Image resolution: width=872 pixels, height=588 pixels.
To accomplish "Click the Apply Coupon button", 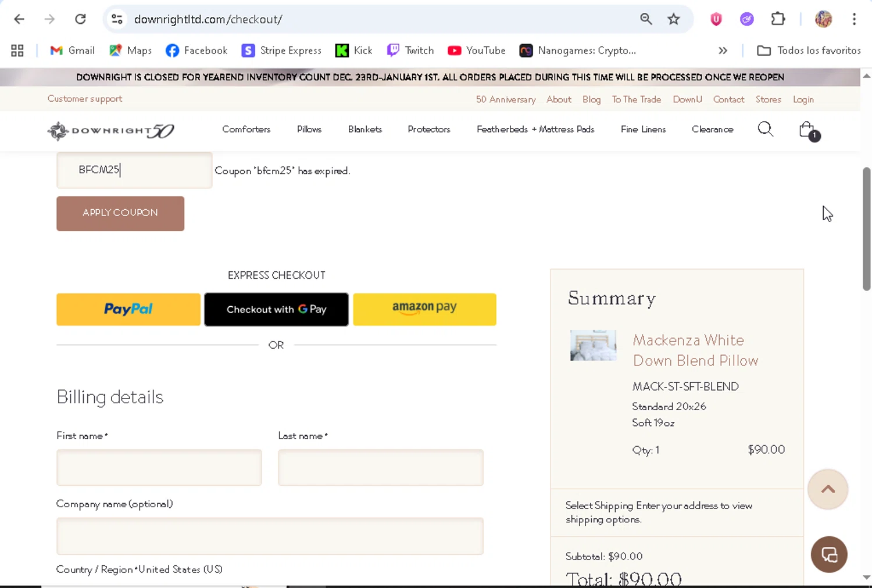I will click(120, 213).
